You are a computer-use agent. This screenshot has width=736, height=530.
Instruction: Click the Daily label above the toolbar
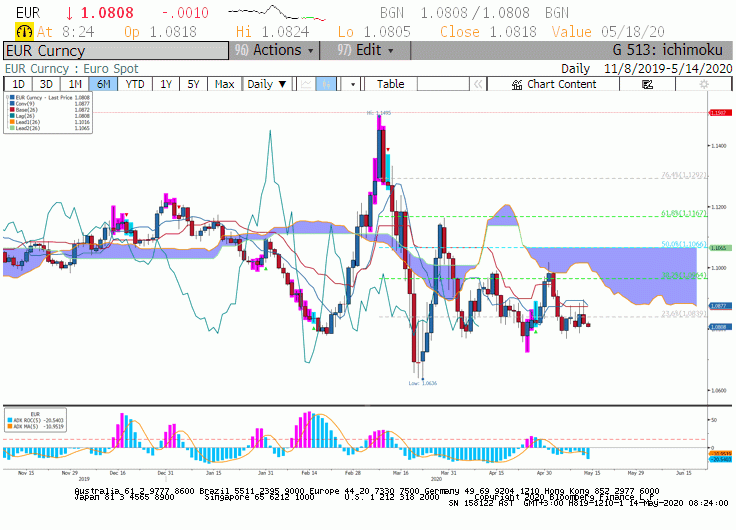point(575,69)
